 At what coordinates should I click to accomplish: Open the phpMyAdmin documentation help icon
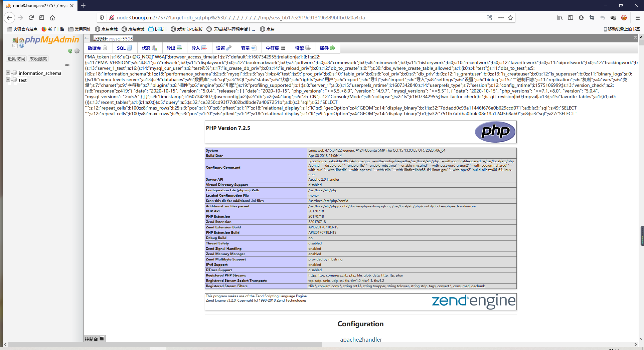[x=22, y=46]
